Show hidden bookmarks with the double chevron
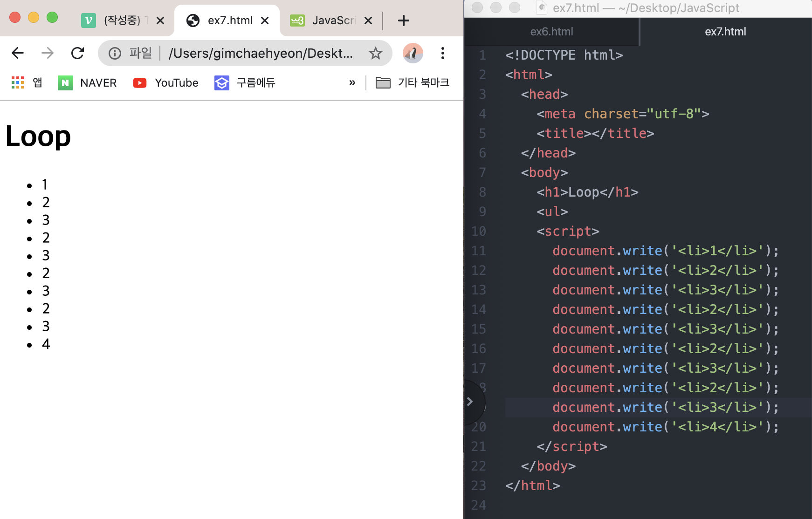Screen dimensions: 812x519 coord(352,83)
